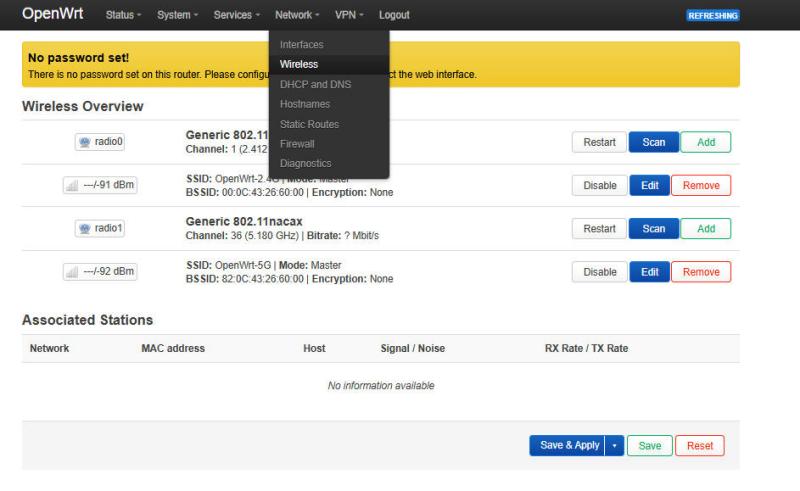Click the Save & Apply button
800x491 pixels.
[567, 446]
